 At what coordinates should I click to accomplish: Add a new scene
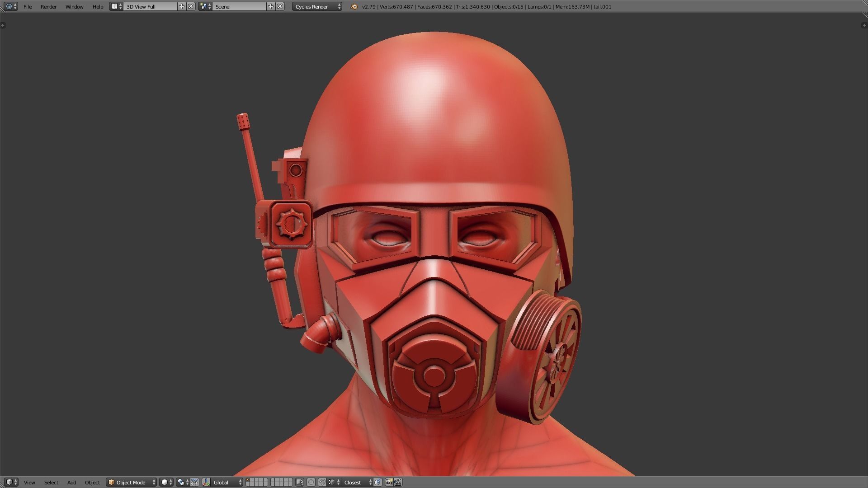[271, 6]
